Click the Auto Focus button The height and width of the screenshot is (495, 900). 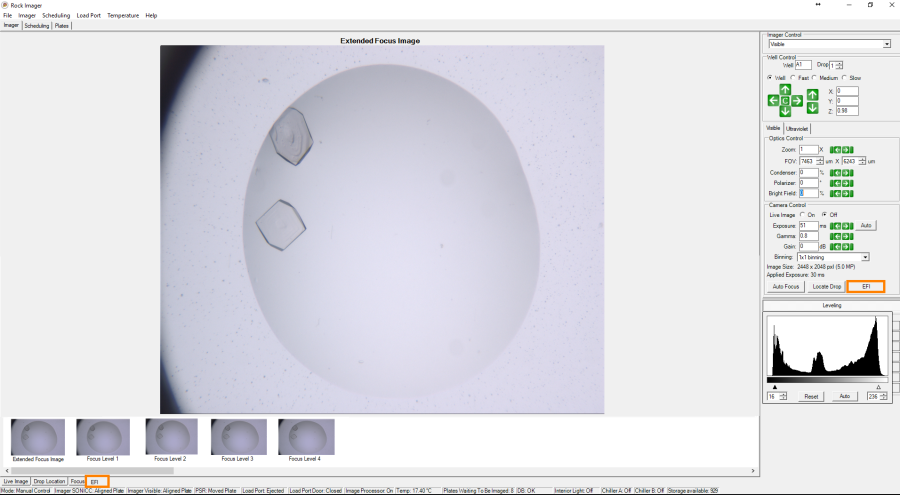pos(786,287)
